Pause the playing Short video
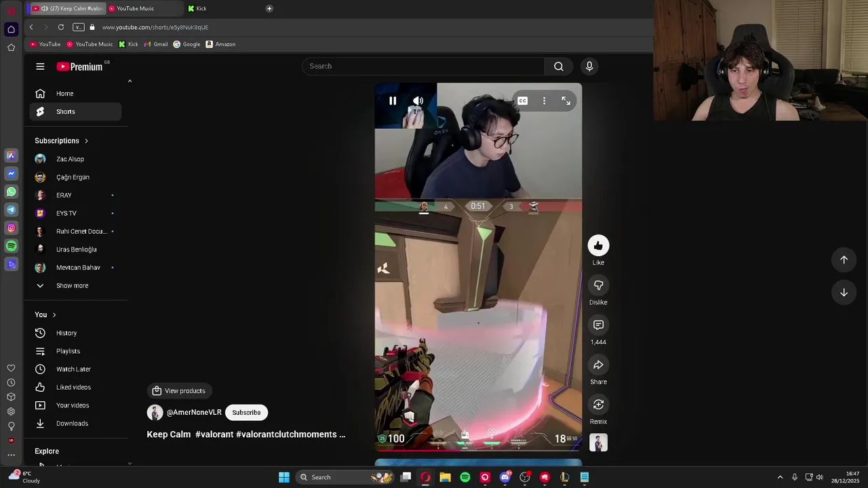 coord(393,101)
